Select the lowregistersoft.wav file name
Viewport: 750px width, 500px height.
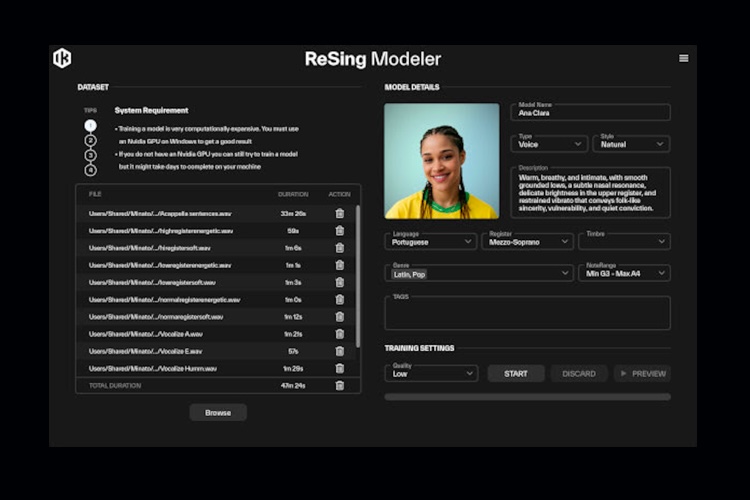[152, 282]
